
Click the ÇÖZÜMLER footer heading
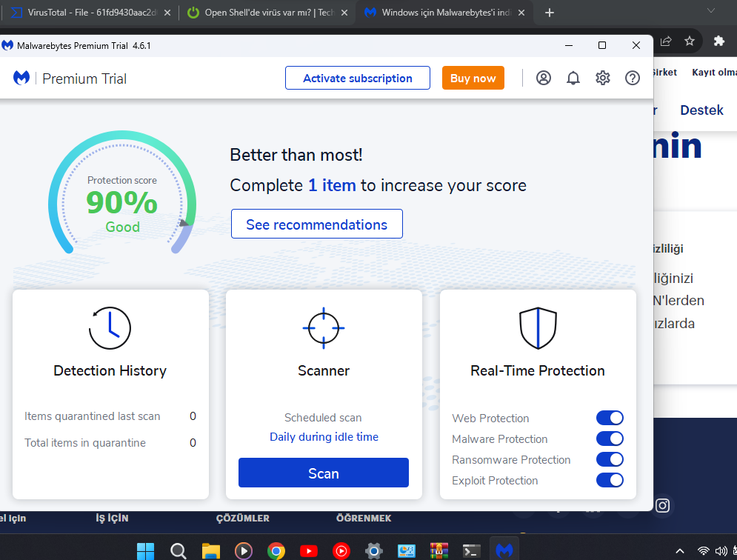(x=242, y=519)
